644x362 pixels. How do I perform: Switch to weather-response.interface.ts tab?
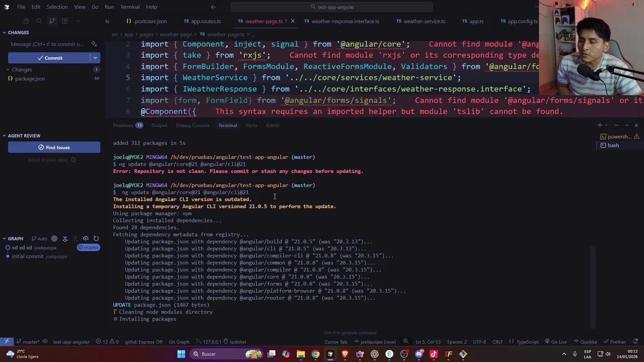(342, 21)
